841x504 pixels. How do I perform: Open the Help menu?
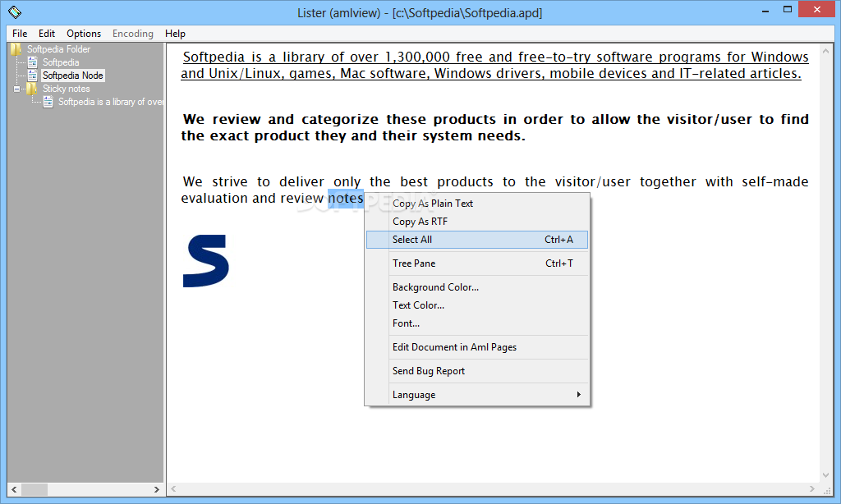[x=175, y=33]
